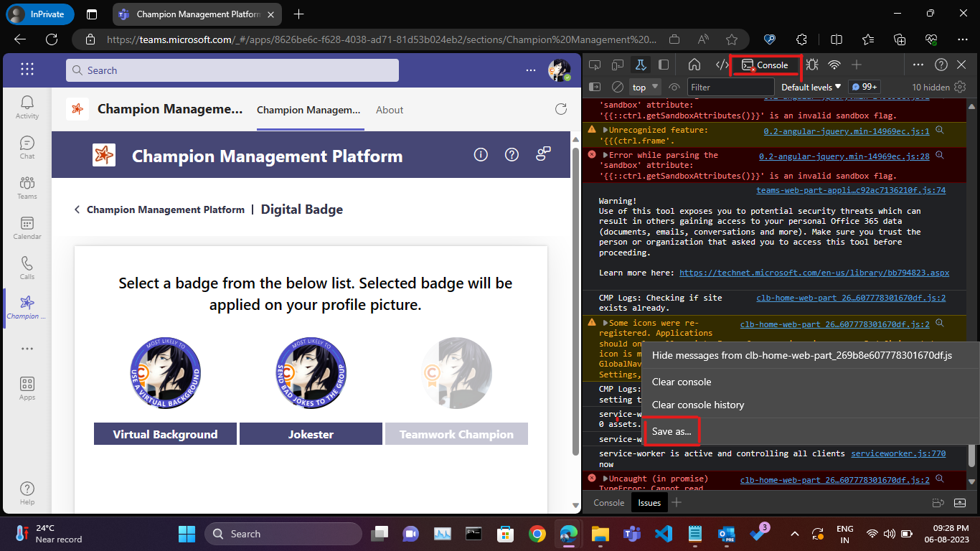Toggle the Create live expression eye icon

pos(673,86)
